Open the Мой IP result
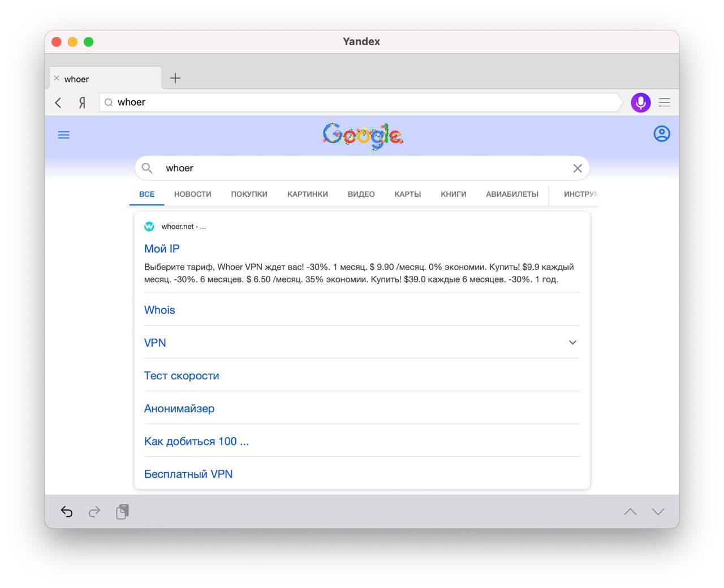The height and width of the screenshot is (588, 724). (x=162, y=249)
